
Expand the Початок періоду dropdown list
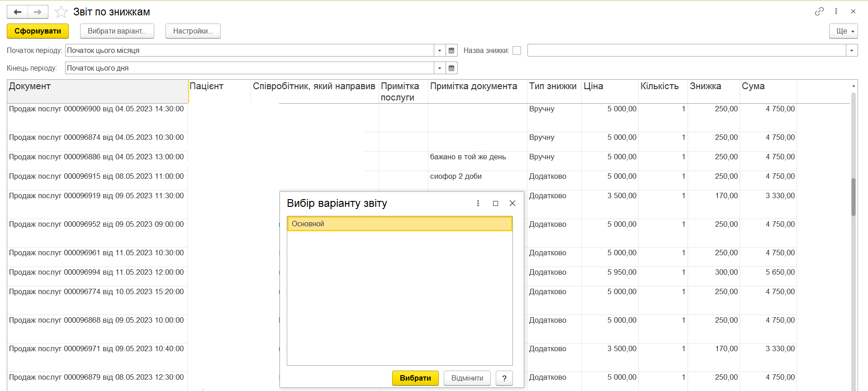click(x=440, y=50)
